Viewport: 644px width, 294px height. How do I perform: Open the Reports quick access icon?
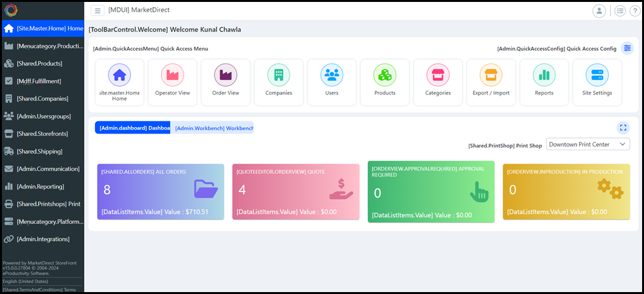pos(544,76)
